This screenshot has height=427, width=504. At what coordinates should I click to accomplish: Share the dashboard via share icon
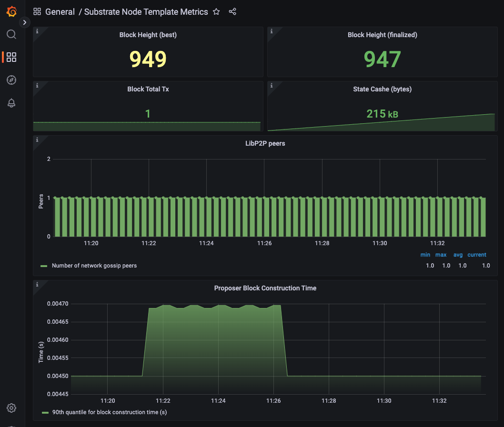pos(232,12)
